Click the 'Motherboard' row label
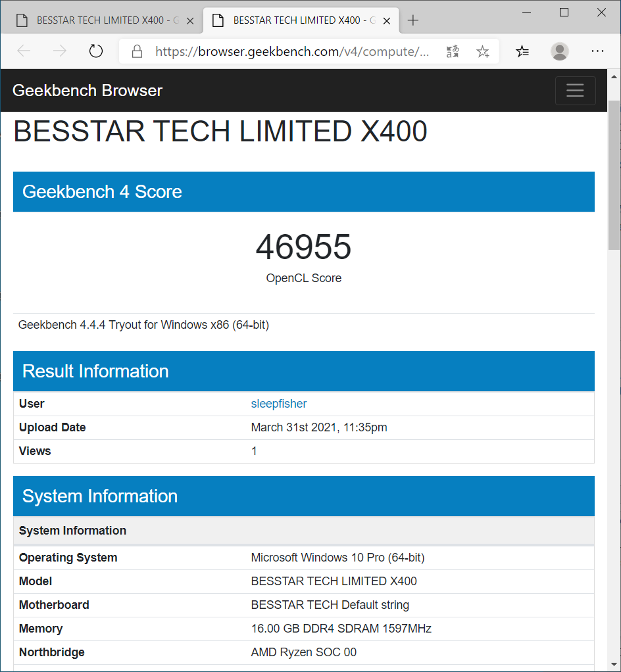The image size is (621, 672). click(x=54, y=605)
